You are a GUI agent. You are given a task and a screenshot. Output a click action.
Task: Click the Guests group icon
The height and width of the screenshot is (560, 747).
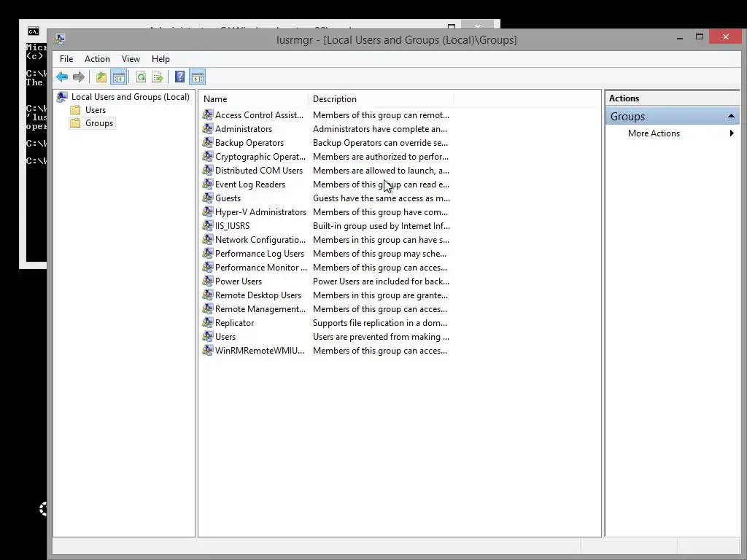(x=208, y=198)
